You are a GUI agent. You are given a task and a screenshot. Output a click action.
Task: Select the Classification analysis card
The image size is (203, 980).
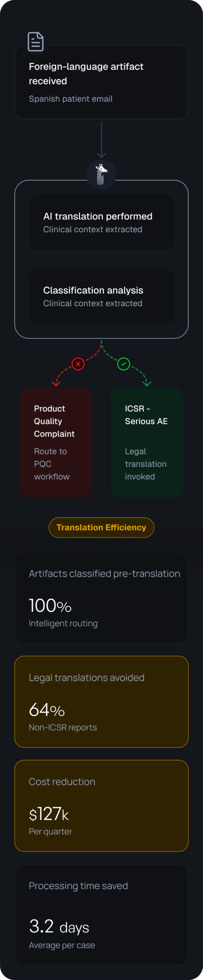pyautogui.click(x=101, y=296)
